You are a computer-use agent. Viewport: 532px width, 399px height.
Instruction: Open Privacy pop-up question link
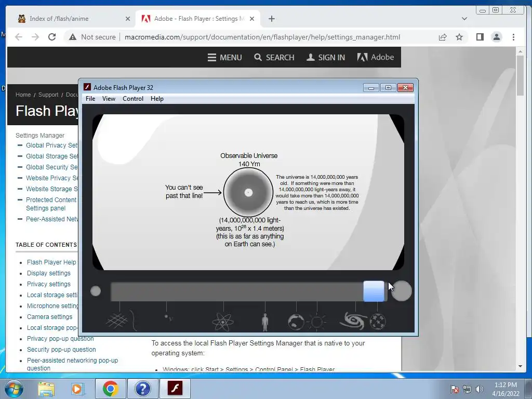60,338
